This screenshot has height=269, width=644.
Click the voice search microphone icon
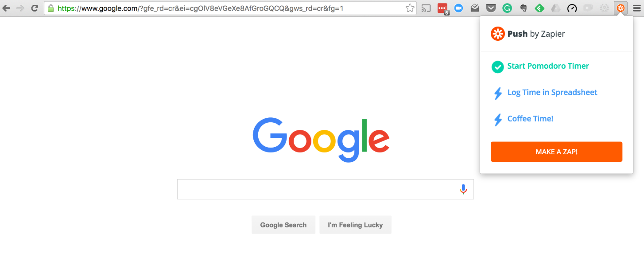463,189
